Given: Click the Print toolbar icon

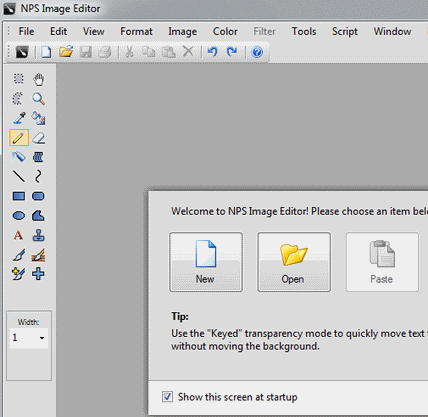Looking at the screenshot, I should [x=105, y=52].
